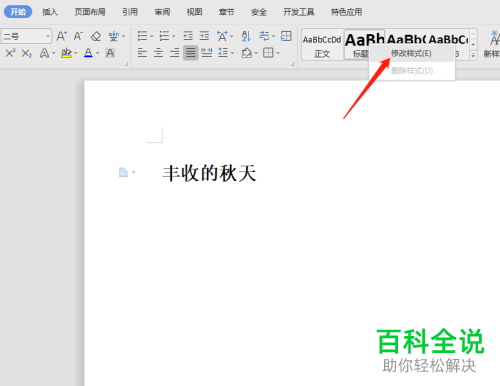The height and width of the screenshot is (386, 500).
Task: Toggle center alignment
Action: click(x=158, y=53)
